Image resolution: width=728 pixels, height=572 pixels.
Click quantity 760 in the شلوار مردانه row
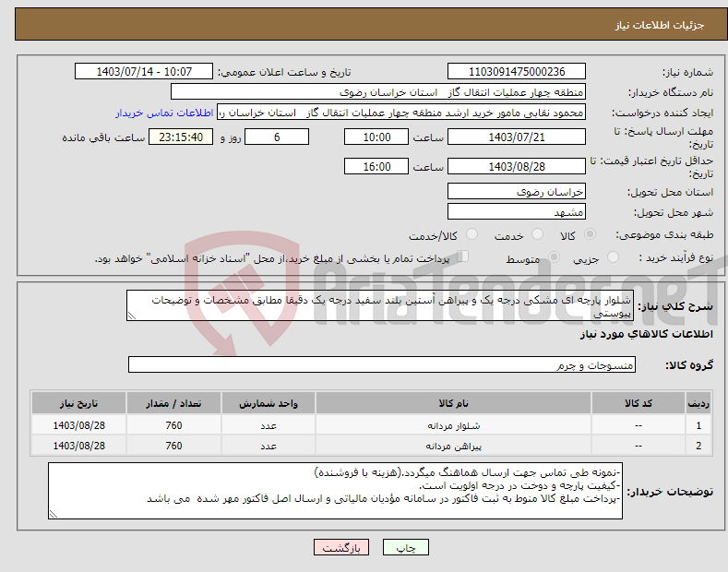(173, 425)
